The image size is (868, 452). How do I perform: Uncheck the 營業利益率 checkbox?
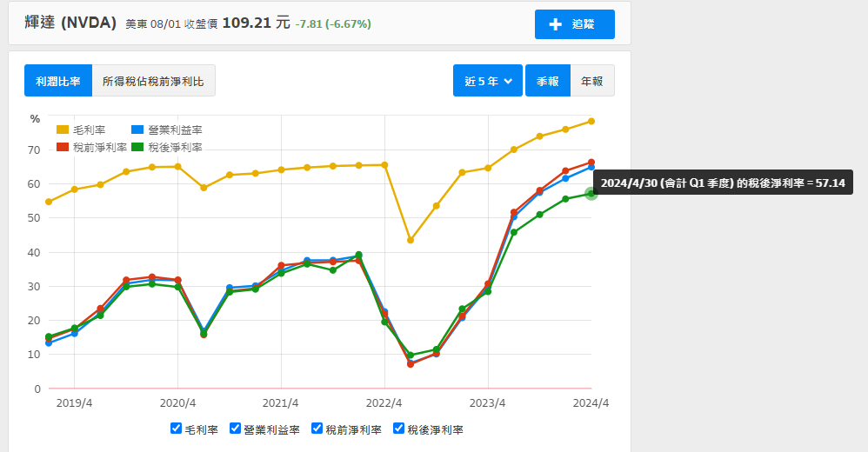tap(235, 429)
